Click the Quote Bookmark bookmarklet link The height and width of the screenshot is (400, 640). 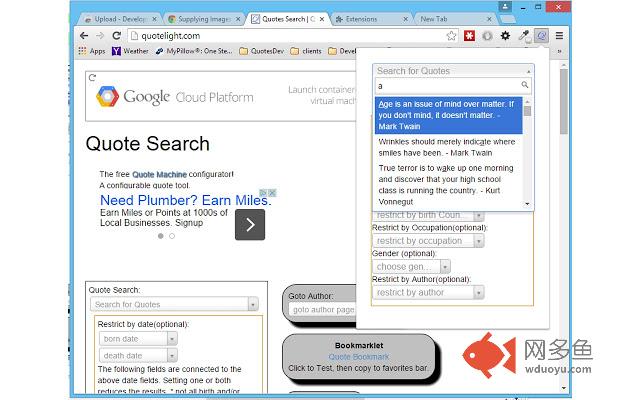pos(359,357)
